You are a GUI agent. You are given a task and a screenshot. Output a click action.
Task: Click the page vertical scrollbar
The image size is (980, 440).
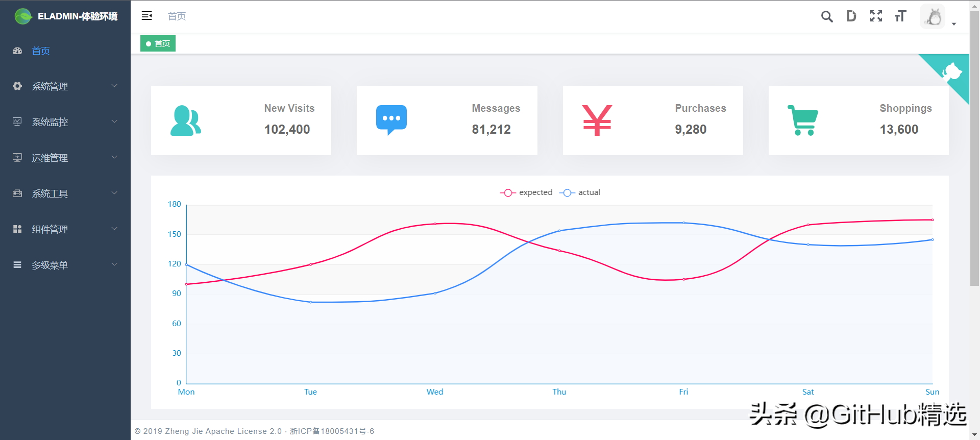(x=974, y=148)
